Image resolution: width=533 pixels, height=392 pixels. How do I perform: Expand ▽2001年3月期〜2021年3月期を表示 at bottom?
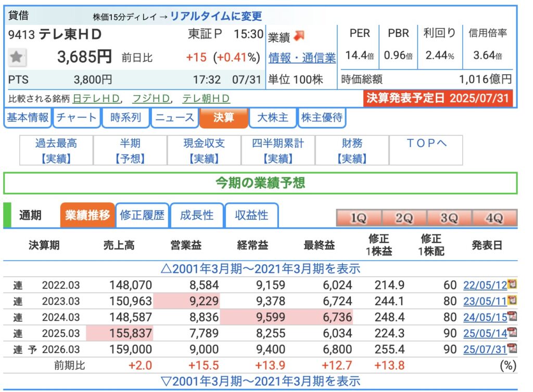[260, 381]
